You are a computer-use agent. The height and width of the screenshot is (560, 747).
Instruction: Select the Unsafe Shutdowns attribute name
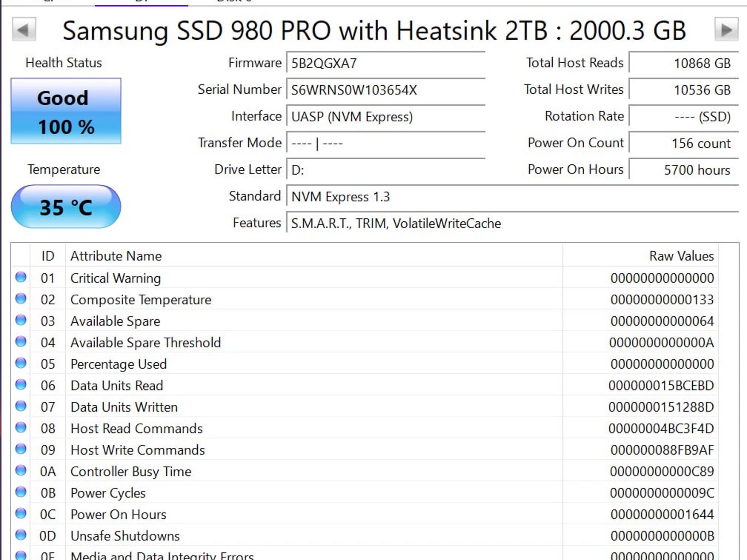click(x=125, y=536)
